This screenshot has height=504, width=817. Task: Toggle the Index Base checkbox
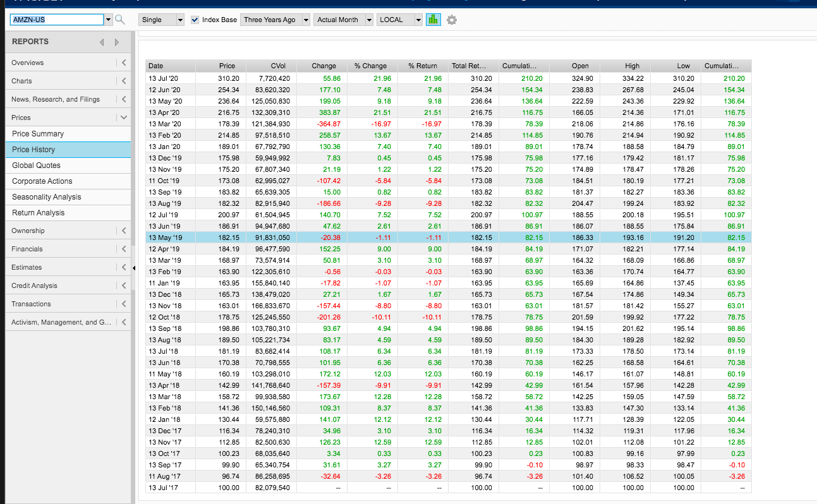point(195,20)
